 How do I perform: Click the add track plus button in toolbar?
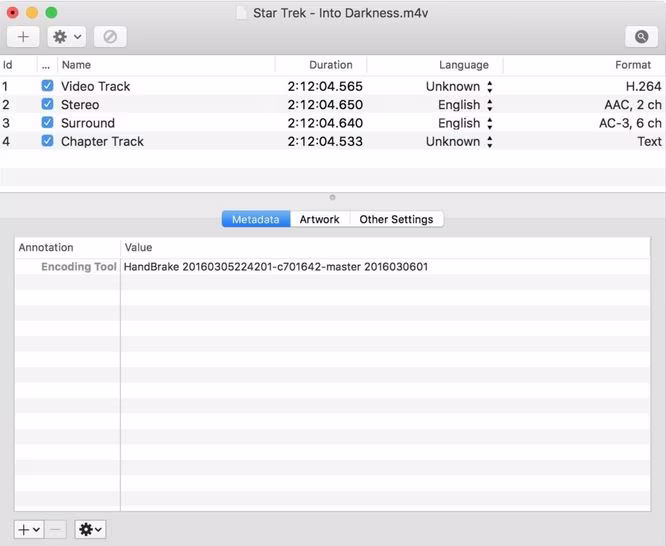point(23,37)
